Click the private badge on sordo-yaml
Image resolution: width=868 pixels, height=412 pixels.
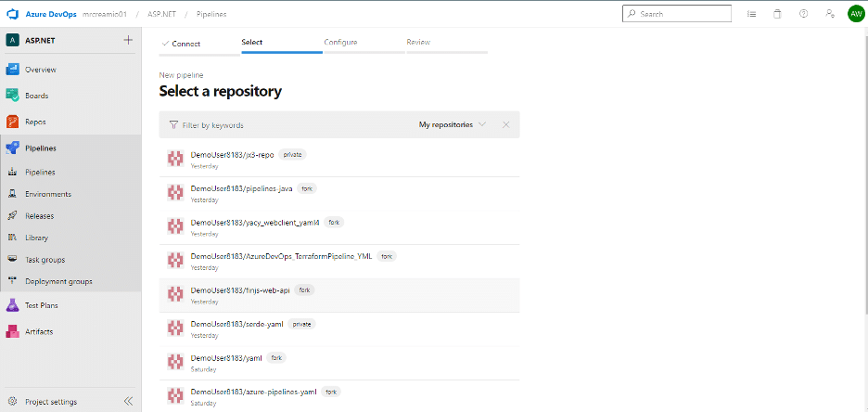[x=301, y=324]
